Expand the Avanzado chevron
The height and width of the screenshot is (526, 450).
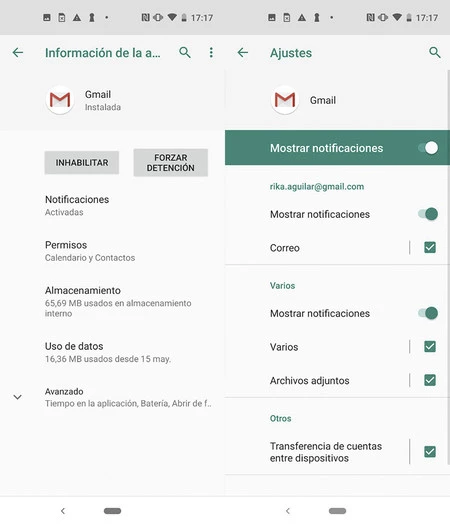click(x=17, y=397)
